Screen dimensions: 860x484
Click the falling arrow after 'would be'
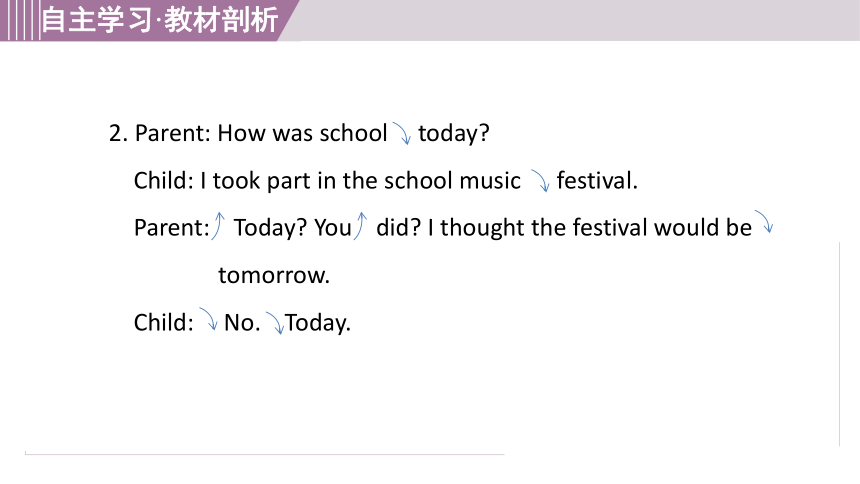764,222
